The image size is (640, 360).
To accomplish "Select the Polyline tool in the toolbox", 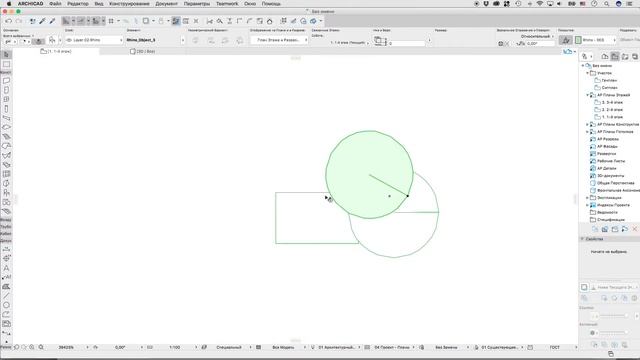I will [x=6, y=314].
